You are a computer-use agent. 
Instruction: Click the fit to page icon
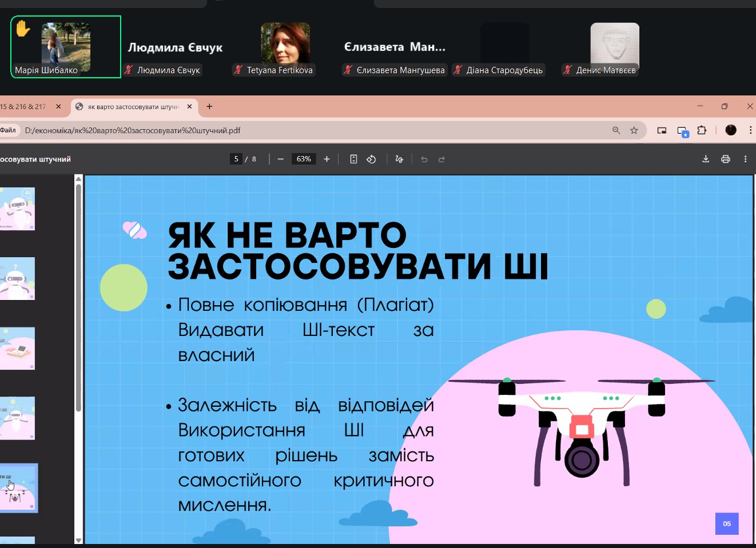[353, 159]
